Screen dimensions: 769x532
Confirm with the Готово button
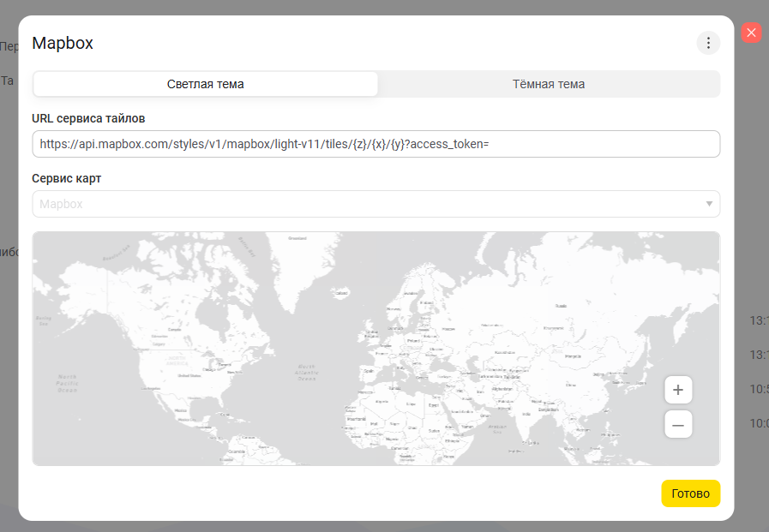click(x=690, y=493)
